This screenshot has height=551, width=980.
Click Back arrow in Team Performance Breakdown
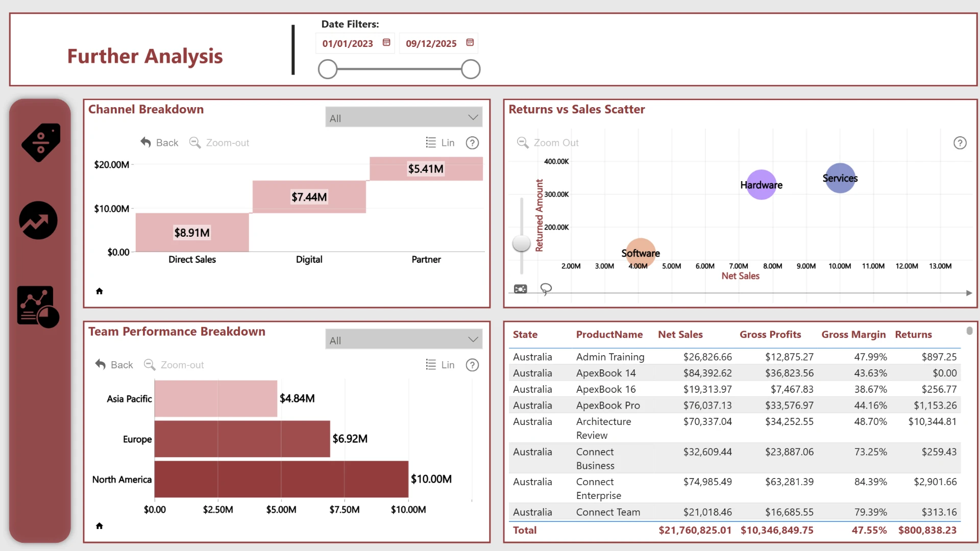[101, 364]
